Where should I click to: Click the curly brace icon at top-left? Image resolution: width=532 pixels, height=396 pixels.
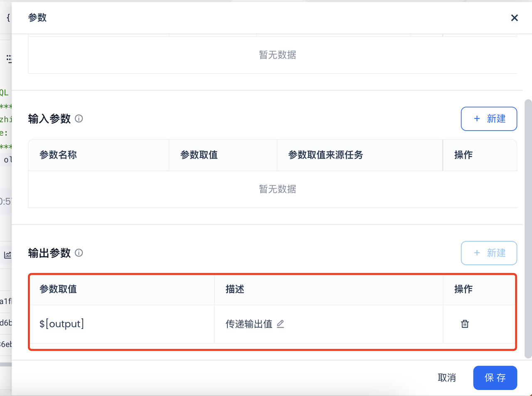(7, 18)
